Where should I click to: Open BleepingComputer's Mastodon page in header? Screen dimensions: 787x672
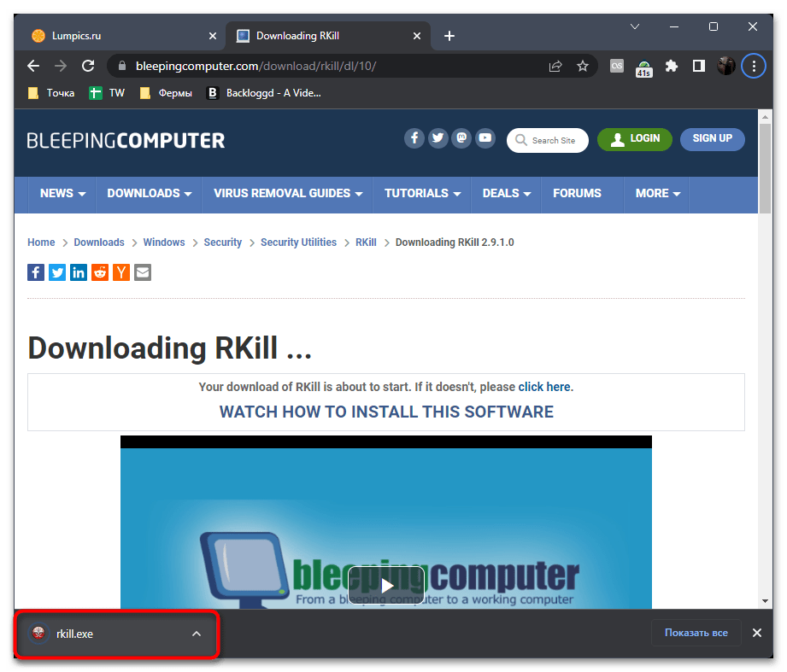tap(461, 138)
